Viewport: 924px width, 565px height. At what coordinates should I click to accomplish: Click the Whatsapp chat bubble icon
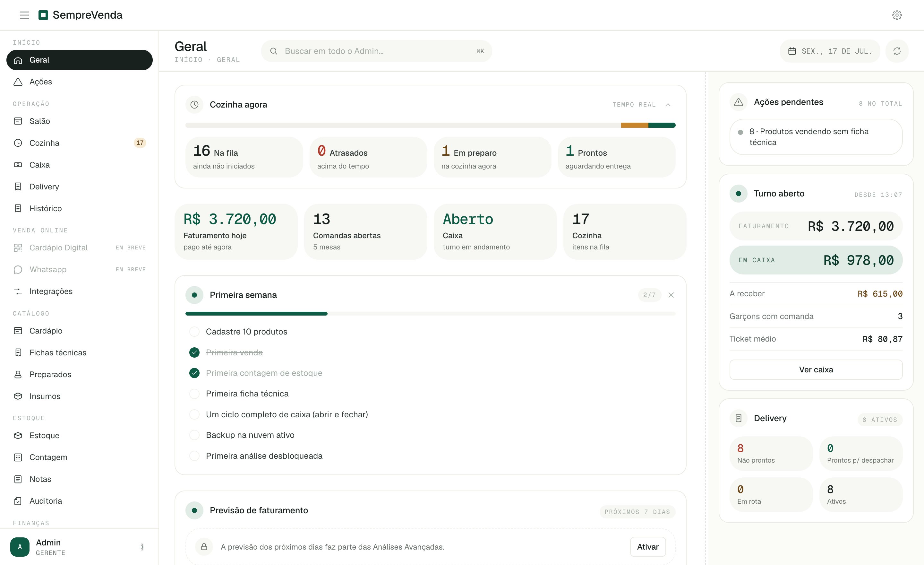pyautogui.click(x=18, y=269)
